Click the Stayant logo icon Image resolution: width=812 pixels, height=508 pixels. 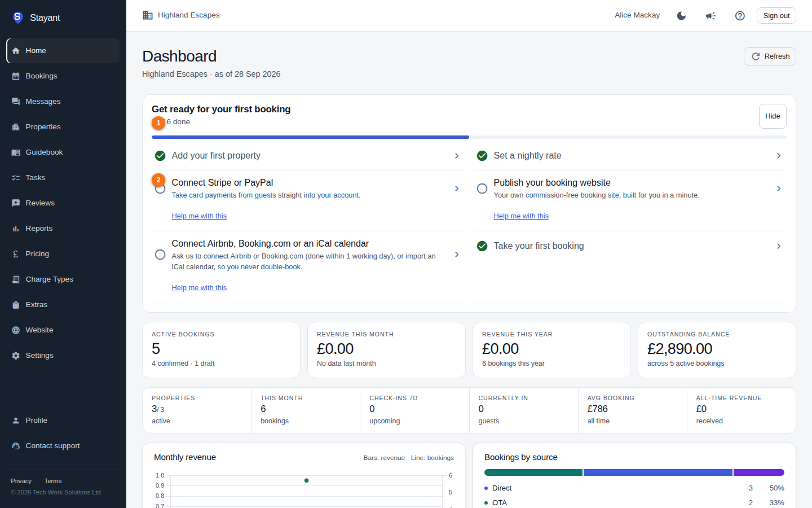[17, 17]
